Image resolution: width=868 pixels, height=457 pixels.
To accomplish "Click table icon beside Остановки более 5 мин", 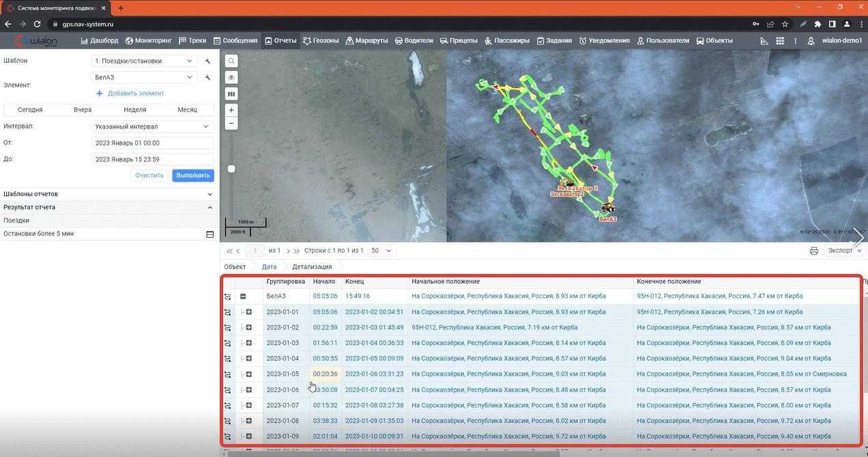I will point(210,234).
